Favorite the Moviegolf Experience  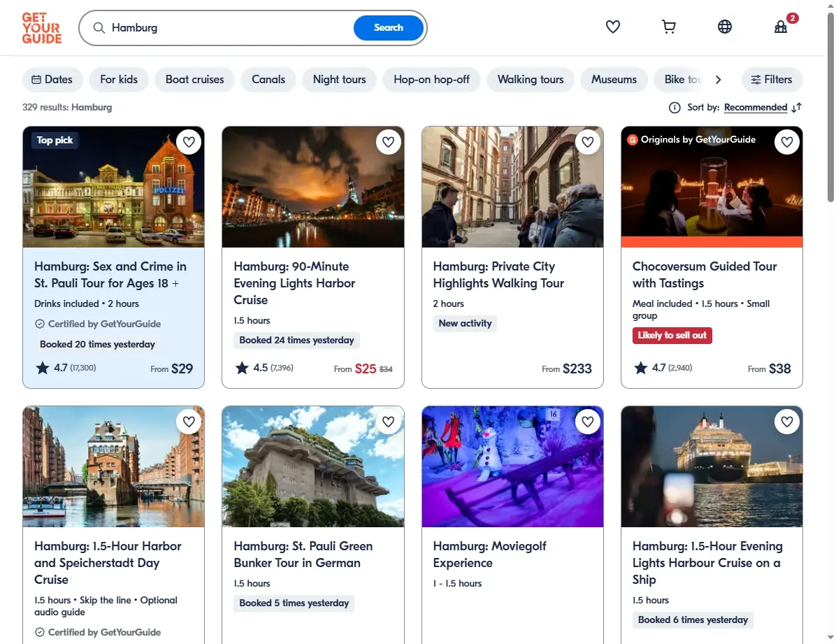(x=588, y=422)
